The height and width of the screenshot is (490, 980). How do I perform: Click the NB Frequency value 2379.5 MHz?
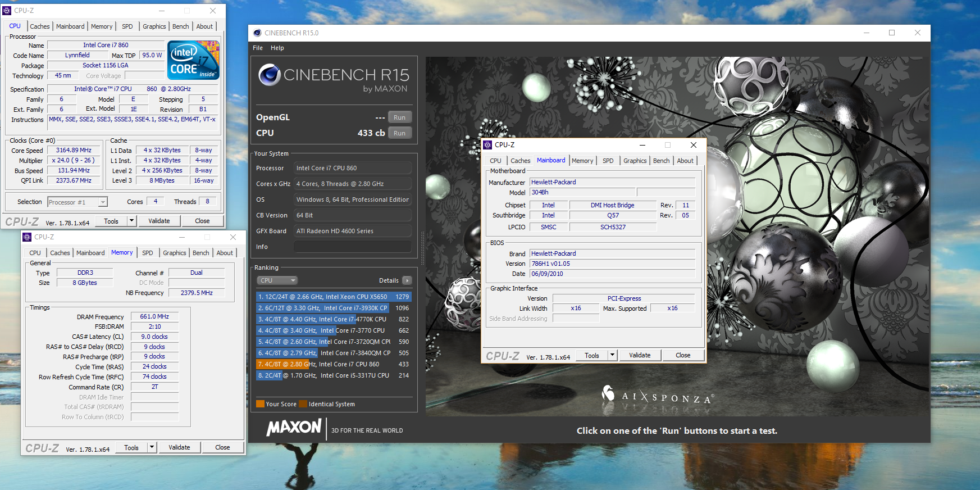tap(197, 293)
